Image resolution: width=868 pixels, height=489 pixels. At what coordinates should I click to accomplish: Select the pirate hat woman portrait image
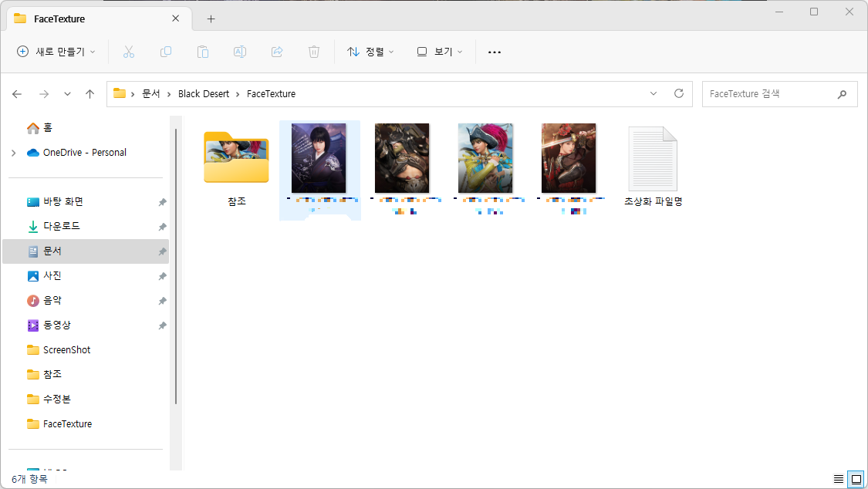[x=485, y=158]
